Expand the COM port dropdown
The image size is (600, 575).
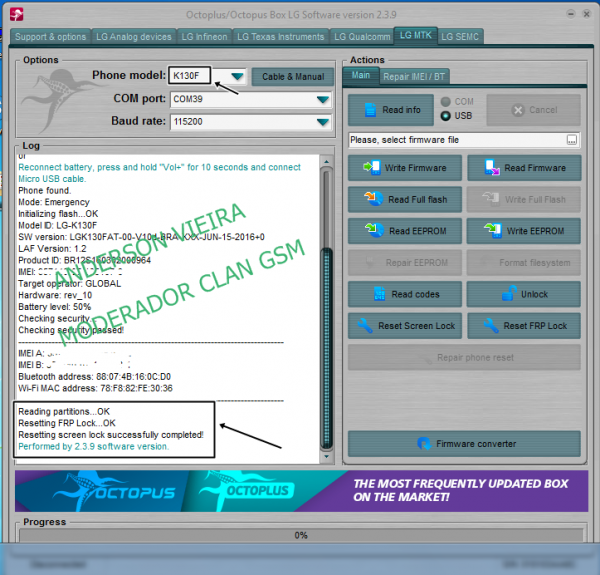(323, 99)
